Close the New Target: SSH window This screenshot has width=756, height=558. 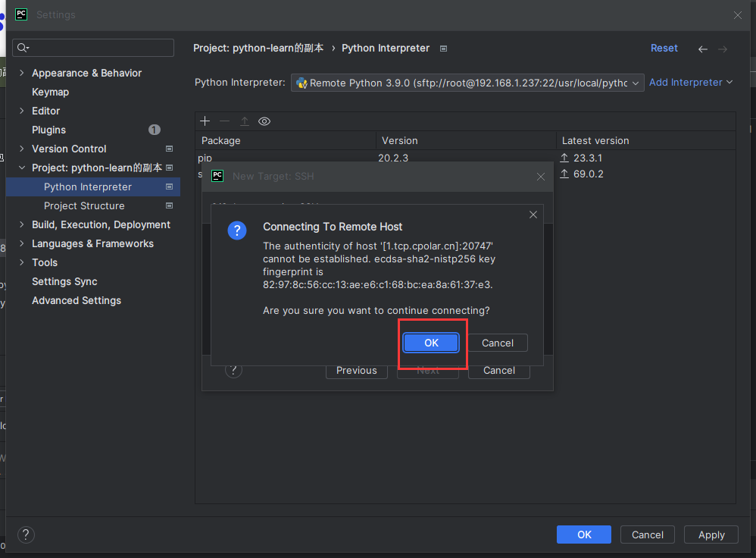coord(541,177)
